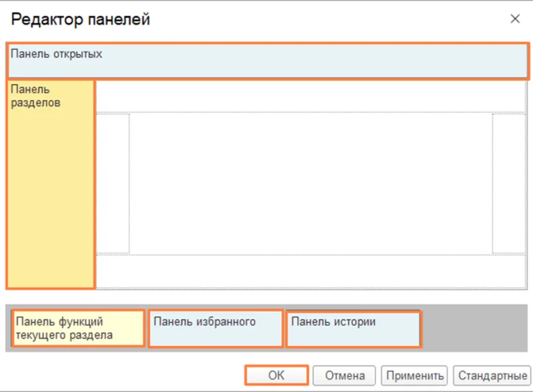Cancel changes with the Отмена button
The width and height of the screenshot is (533, 392).
(x=344, y=375)
